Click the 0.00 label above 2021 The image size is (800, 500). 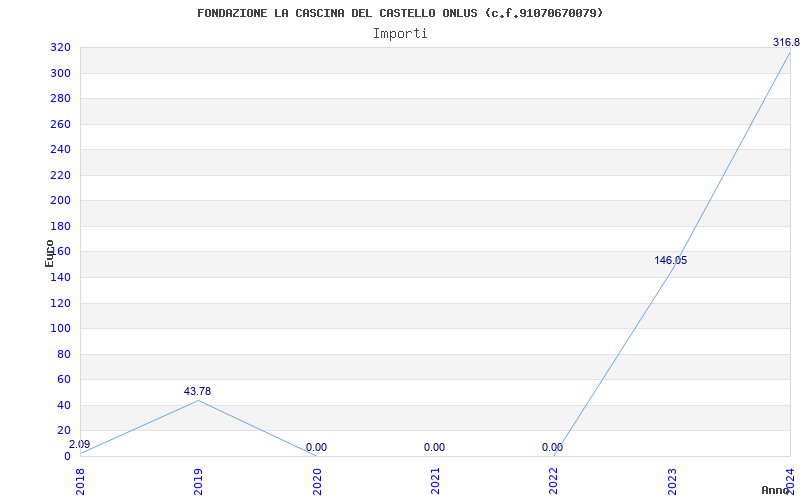434,447
